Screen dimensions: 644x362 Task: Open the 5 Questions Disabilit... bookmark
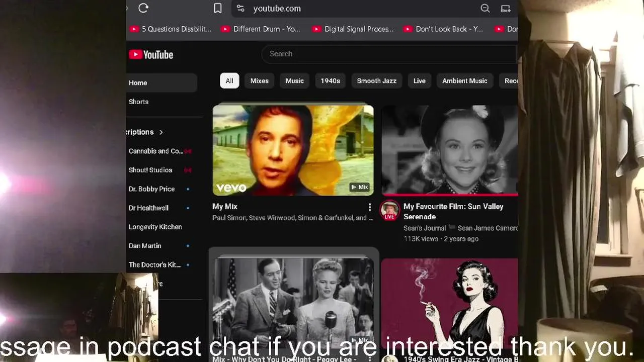(171, 29)
